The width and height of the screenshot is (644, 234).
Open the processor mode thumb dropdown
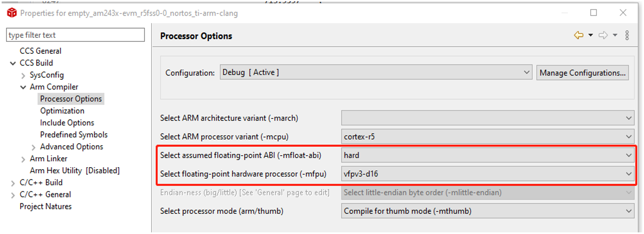click(x=488, y=211)
